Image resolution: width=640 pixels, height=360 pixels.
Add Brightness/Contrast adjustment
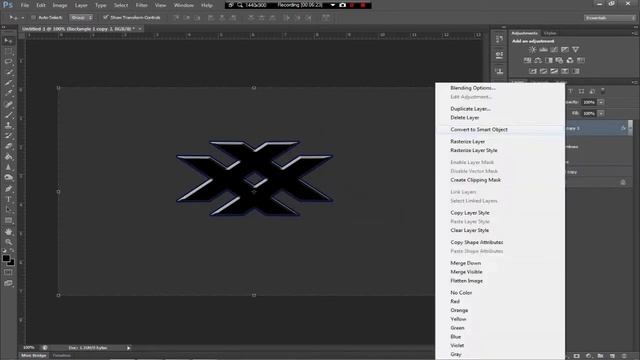coord(532,49)
